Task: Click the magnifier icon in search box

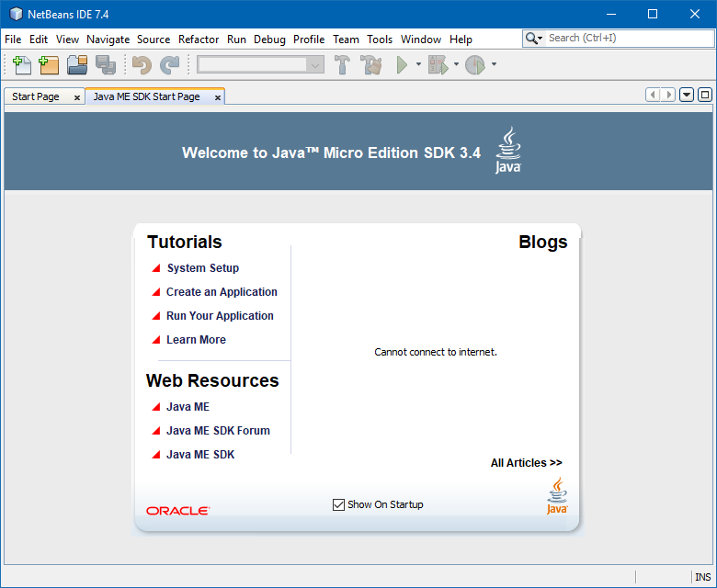Action: 531,39
